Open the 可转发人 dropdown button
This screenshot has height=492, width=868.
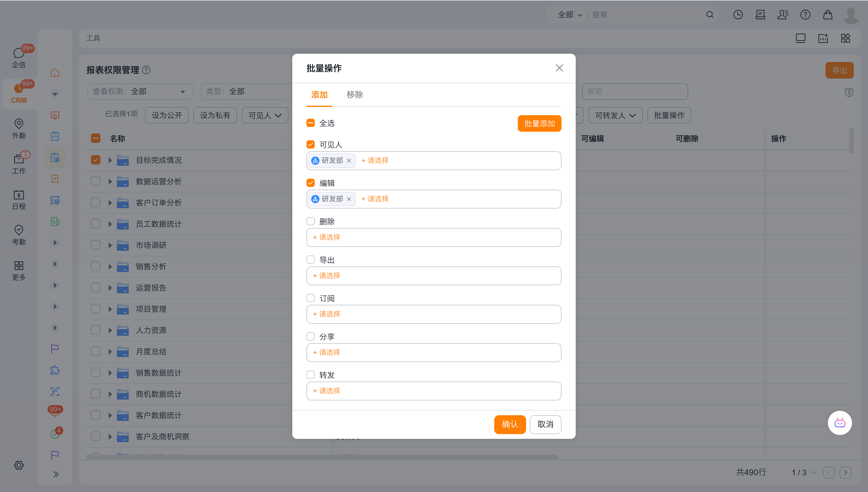click(x=615, y=115)
